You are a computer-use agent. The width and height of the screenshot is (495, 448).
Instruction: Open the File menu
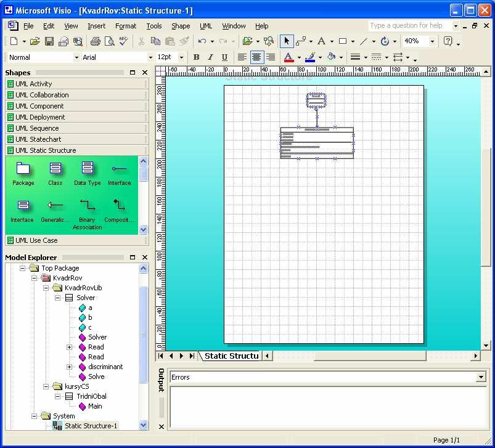tap(28, 26)
